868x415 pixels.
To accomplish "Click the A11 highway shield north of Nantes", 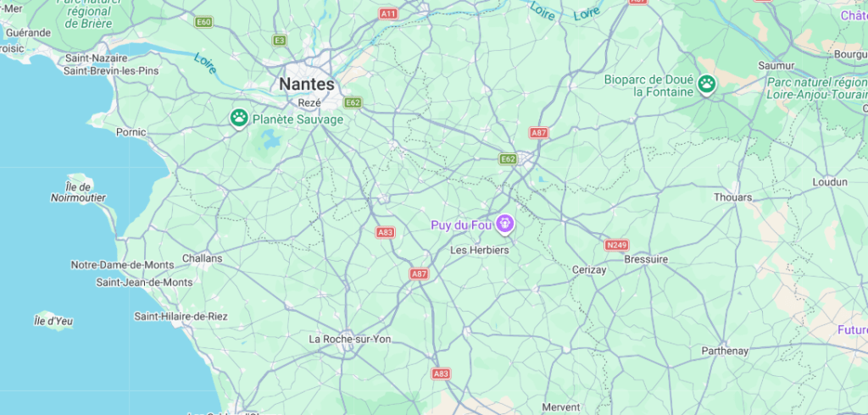I will (388, 14).
